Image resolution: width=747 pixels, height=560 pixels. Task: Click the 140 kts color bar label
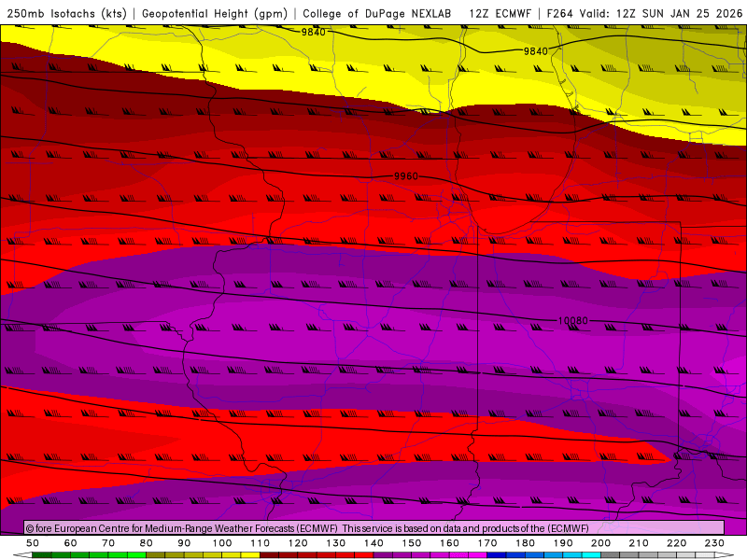(373, 543)
